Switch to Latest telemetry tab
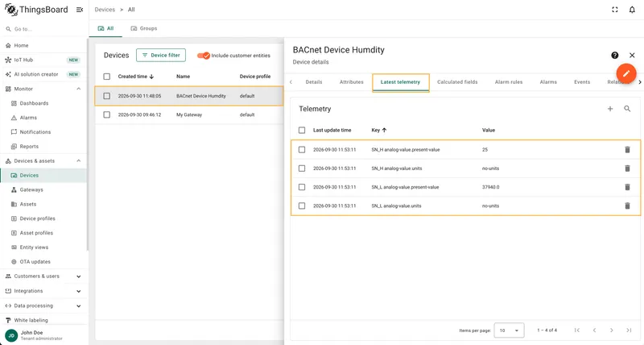 [x=400, y=82]
